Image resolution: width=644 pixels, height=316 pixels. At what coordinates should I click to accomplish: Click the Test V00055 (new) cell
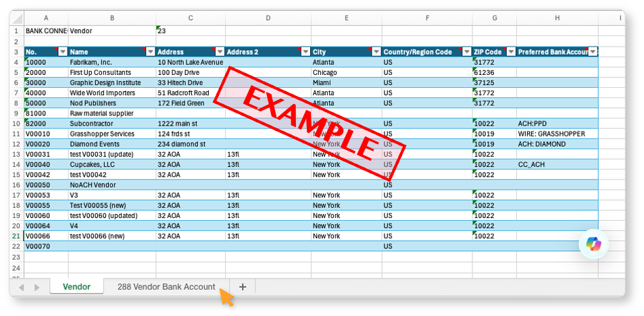click(x=112, y=206)
